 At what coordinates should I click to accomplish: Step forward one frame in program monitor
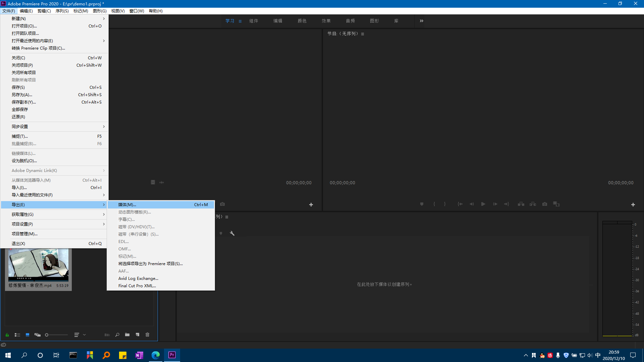coord(495,204)
